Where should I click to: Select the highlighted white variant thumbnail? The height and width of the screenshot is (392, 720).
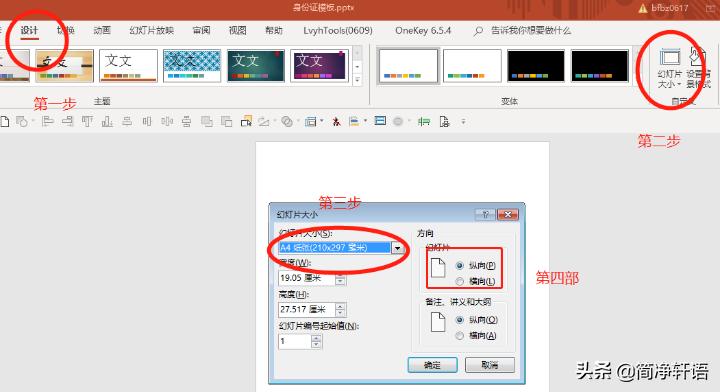[x=408, y=66]
